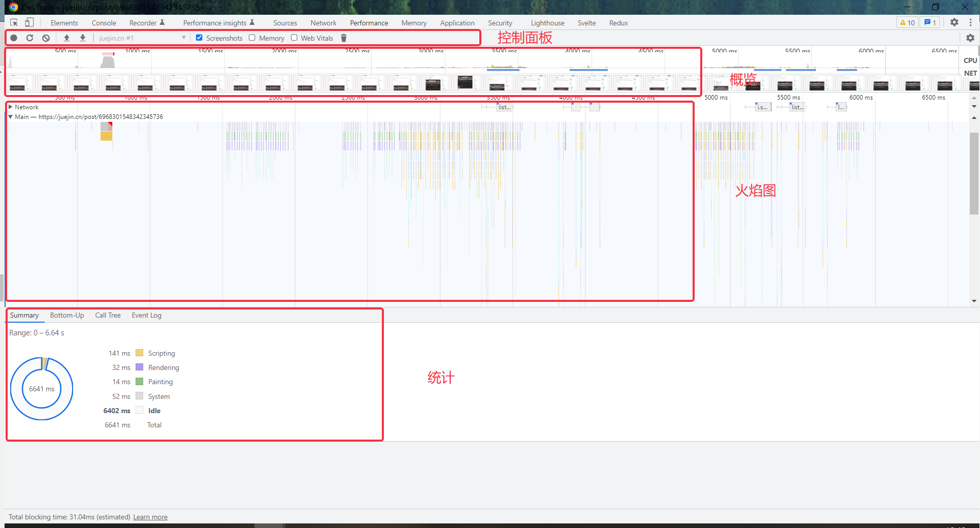Uncheck the Screenshots checkbox
The image size is (980, 528).
pyautogui.click(x=199, y=38)
